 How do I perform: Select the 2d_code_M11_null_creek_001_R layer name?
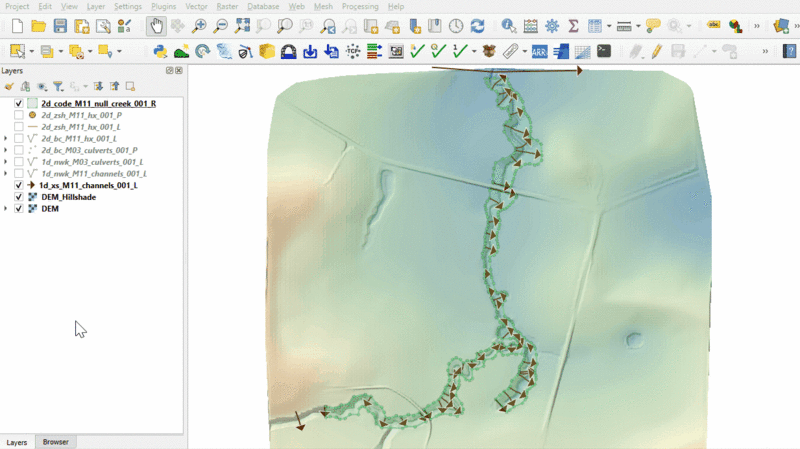(98, 103)
